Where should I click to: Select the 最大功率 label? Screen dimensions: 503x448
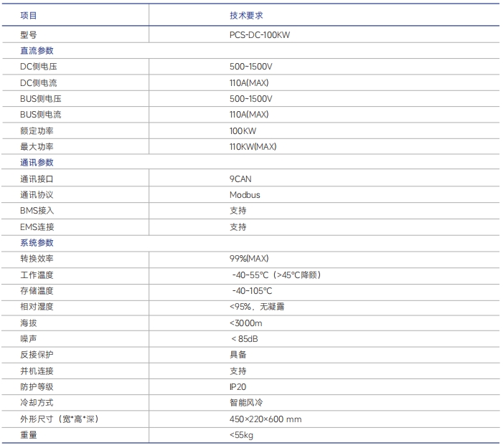pos(37,147)
